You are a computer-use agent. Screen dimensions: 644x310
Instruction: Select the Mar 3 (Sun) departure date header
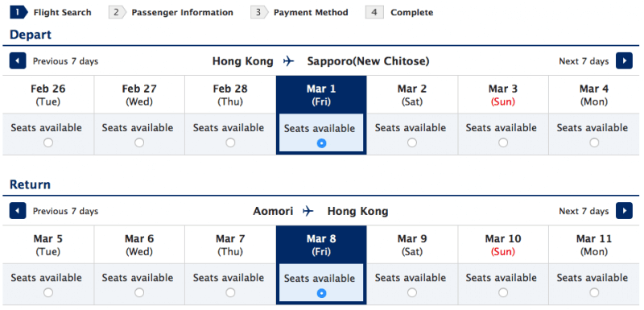tap(503, 95)
